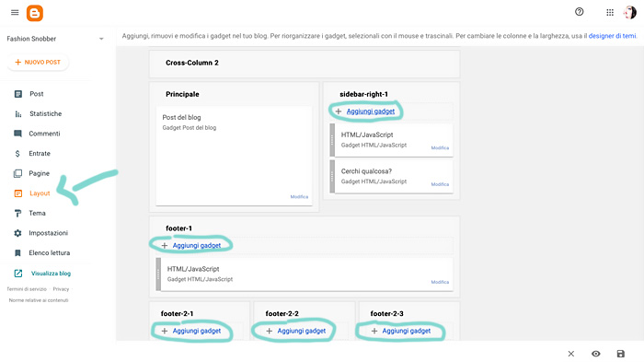
Task: Click plus icon in footer-2-3
Action: pos(374,332)
